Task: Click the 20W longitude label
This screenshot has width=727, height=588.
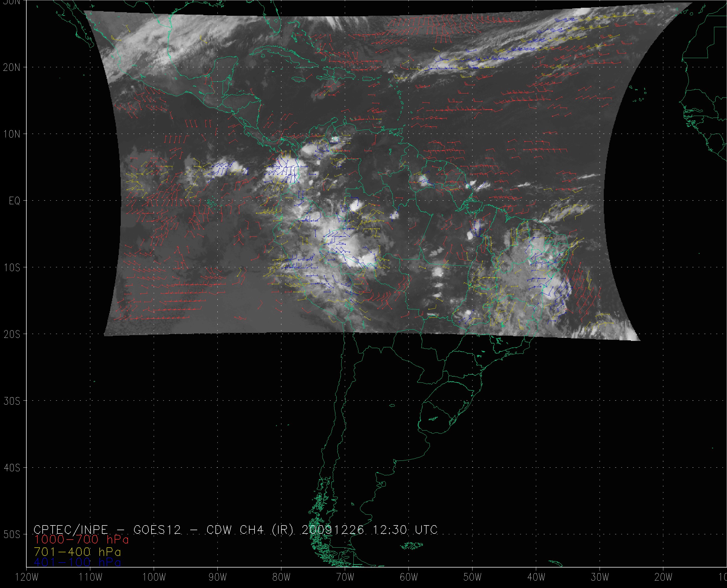Action: pyautogui.click(x=663, y=577)
